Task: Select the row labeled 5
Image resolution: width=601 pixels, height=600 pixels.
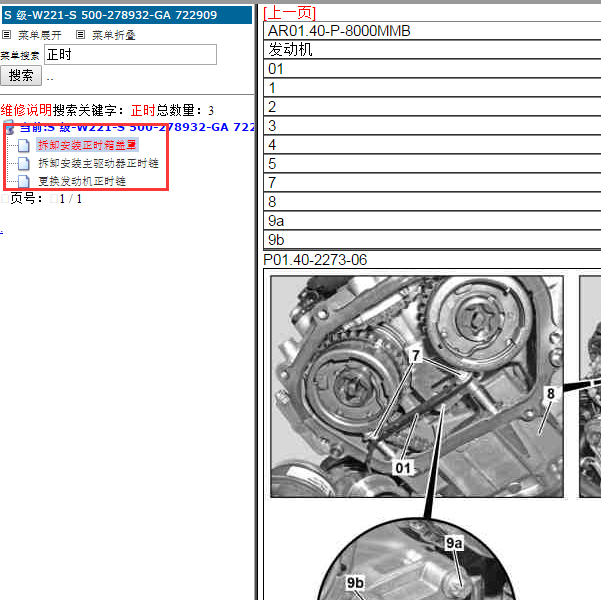Action: (432, 164)
